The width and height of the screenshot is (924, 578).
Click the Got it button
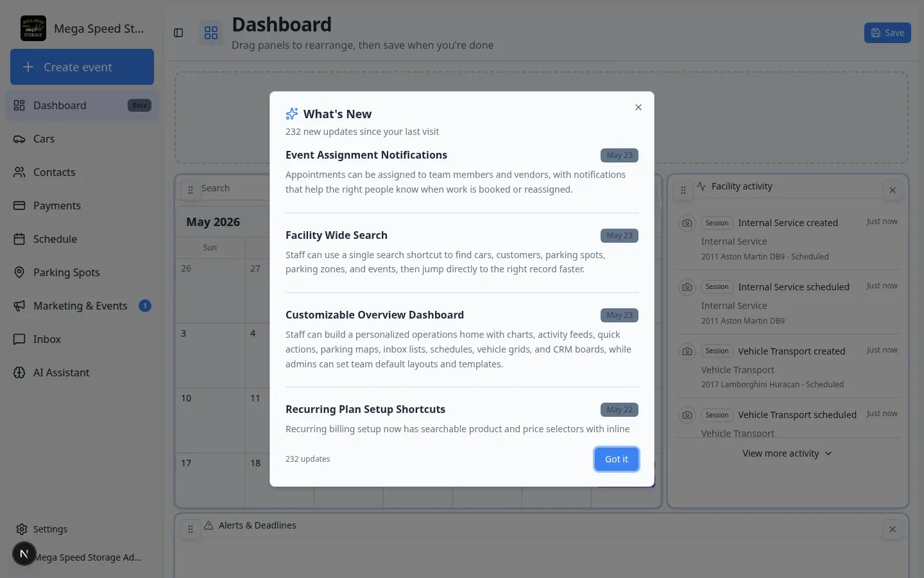(616, 459)
